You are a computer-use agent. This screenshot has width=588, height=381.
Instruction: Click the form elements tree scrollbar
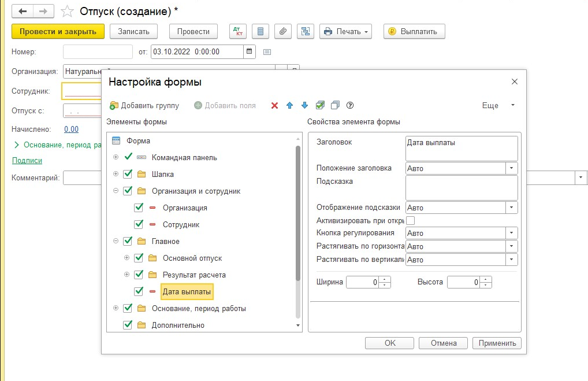point(298,213)
